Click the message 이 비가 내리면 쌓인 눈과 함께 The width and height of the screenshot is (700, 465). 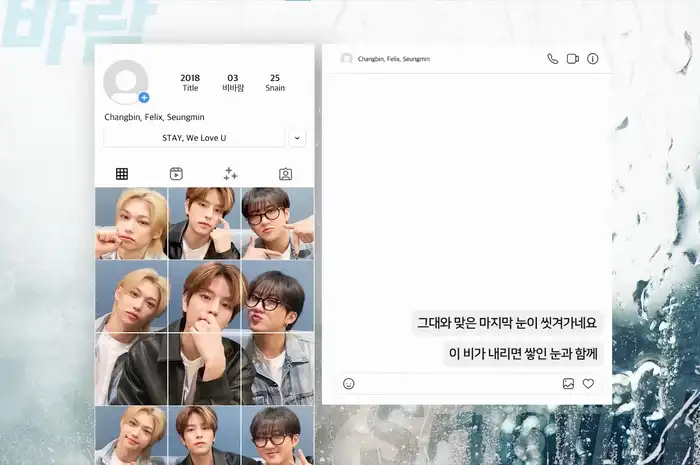click(523, 354)
